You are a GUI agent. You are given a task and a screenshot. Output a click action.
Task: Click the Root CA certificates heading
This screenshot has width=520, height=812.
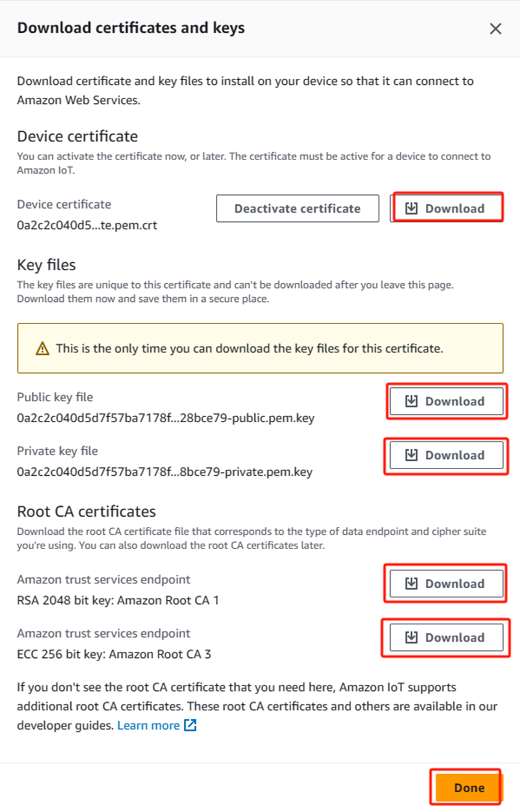(x=87, y=511)
